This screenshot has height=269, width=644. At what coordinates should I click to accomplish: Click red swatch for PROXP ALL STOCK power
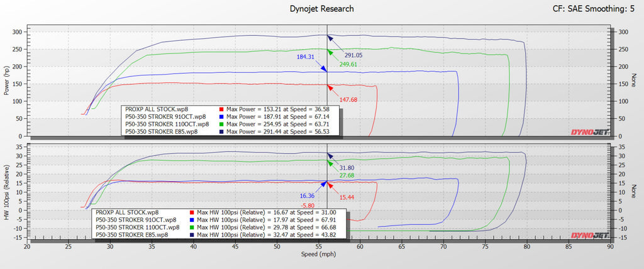click(x=222, y=109)
